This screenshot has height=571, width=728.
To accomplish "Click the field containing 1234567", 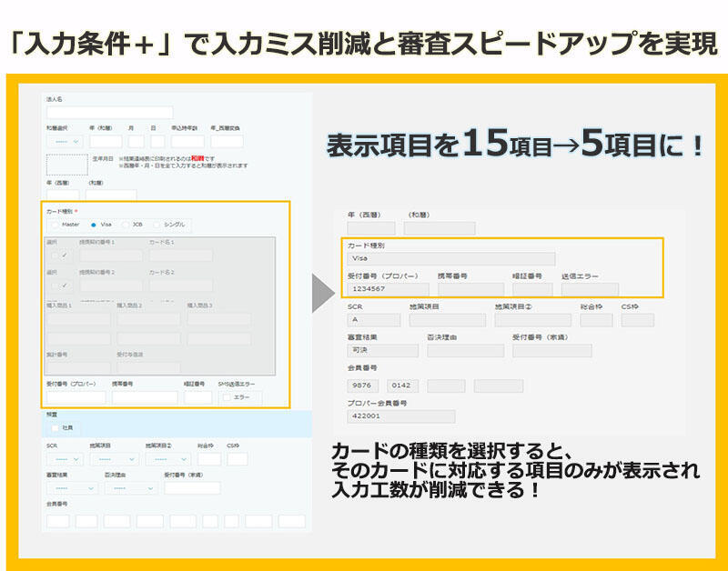I will [388, 289].
